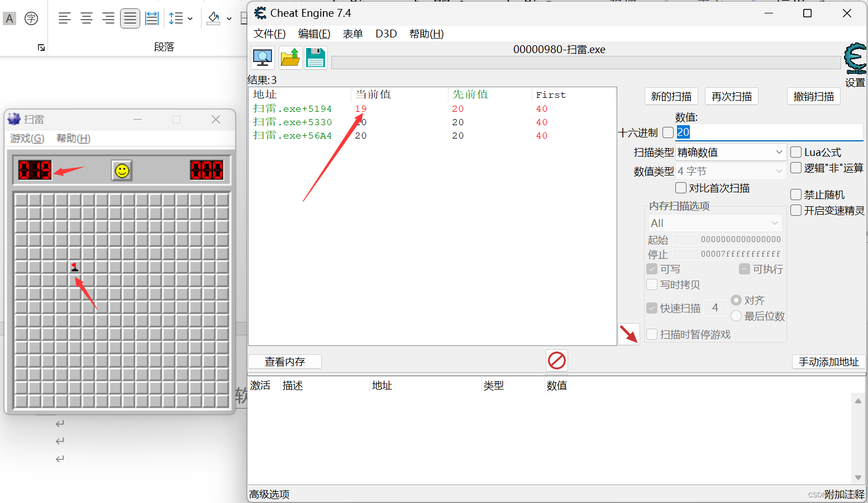Enable the 禁止随机 checkbox
The height and width of the screenshot is (503, 868).
(x=796, y=194)
